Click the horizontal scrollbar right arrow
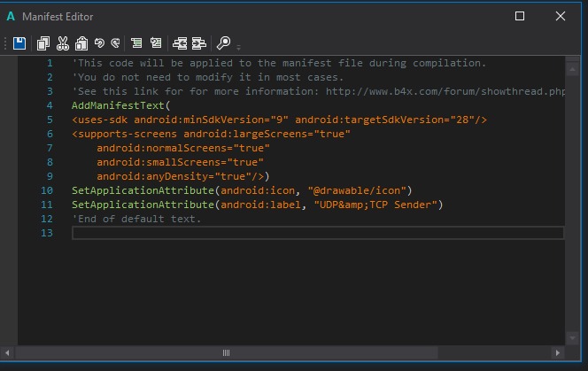 click(558, 353)
